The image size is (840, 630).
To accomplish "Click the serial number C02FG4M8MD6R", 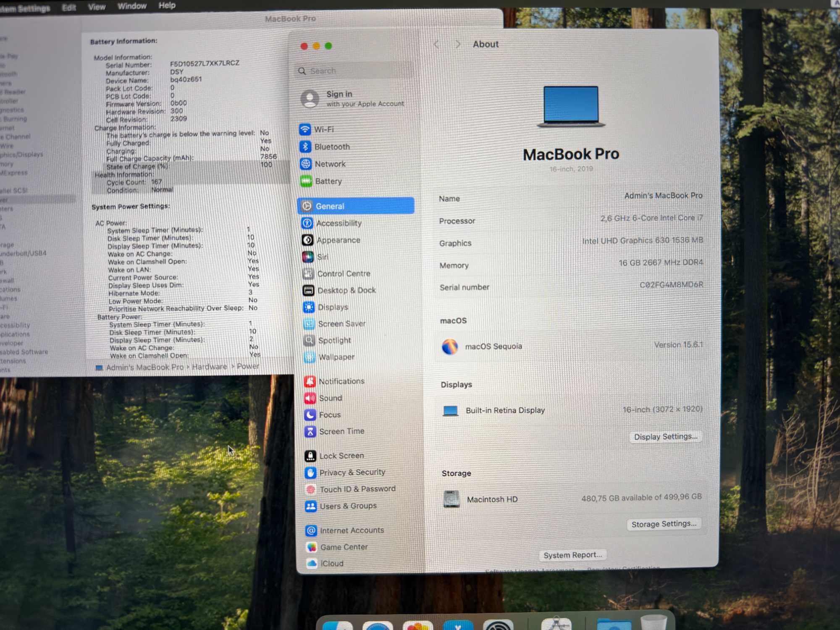I will (x=671, y=285).
